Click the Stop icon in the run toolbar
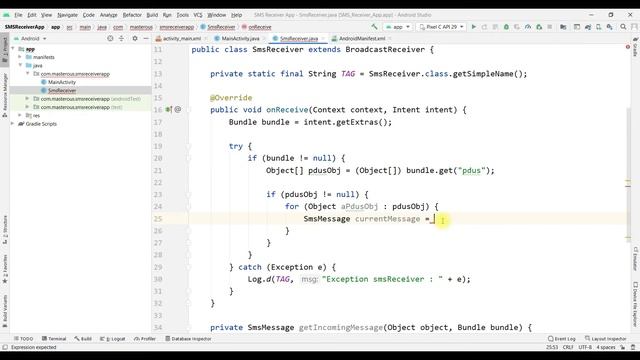640x360 pixels. [550, 27]
